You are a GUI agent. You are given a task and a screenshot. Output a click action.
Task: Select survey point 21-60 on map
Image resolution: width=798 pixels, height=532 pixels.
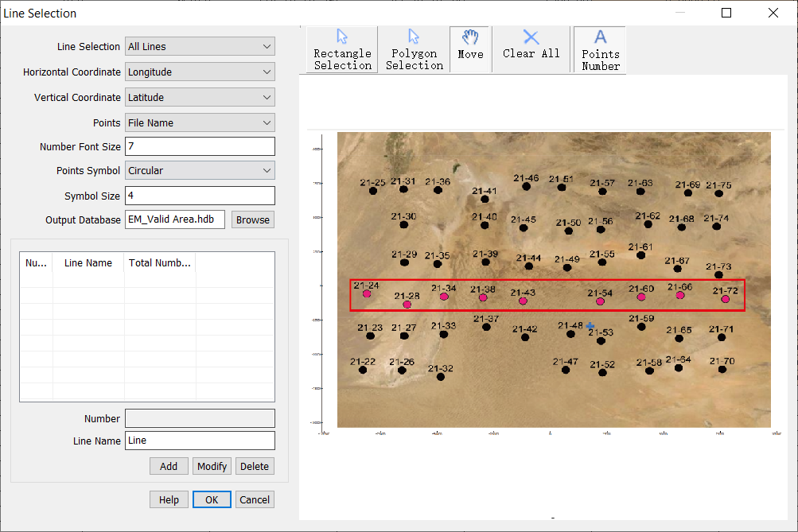(641, 297)
